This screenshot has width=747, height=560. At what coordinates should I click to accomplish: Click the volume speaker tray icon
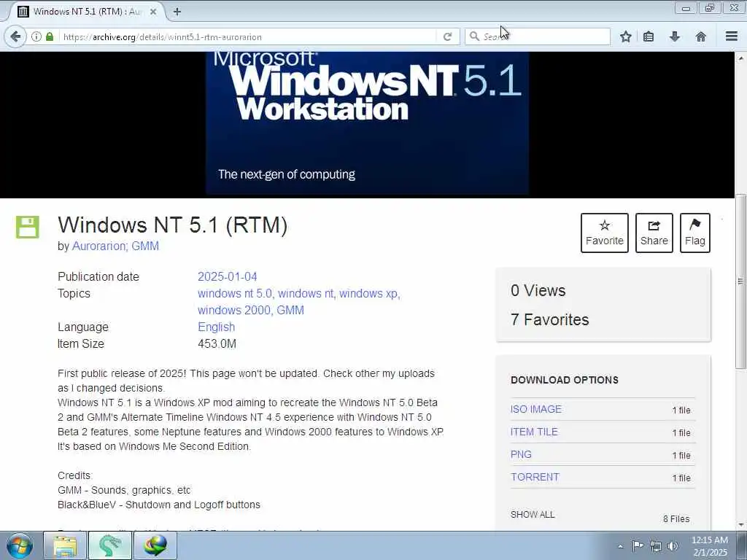point(673,546)
